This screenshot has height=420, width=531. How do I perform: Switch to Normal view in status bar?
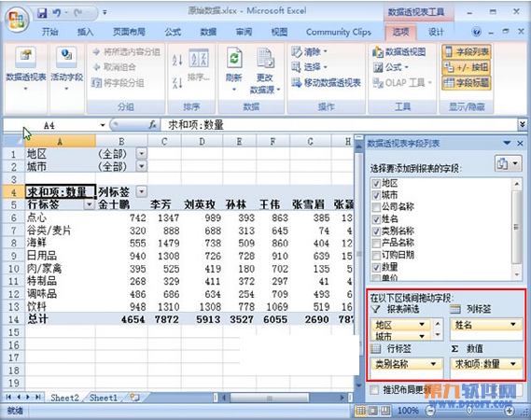pos(360,411)
